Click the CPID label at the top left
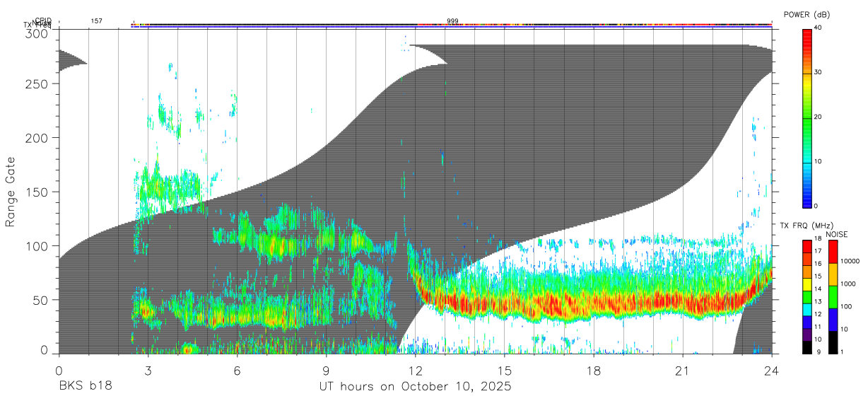Viewport: 868px width, 401px height. (x=42, y=21)
